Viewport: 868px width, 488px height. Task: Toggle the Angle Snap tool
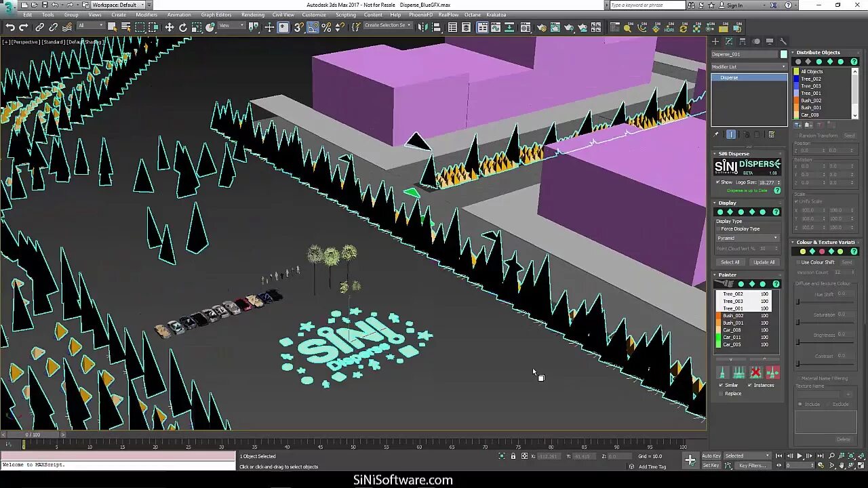pos(313,27)
